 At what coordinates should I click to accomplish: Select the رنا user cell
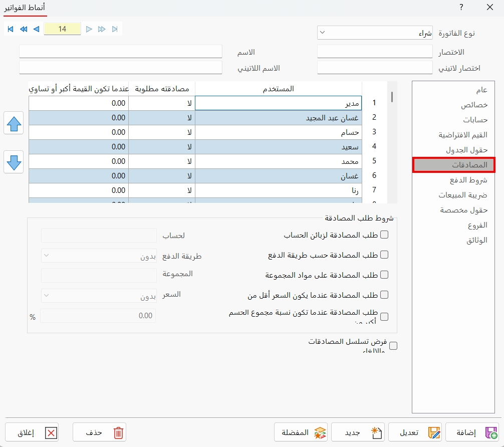(x=279, y=190)
